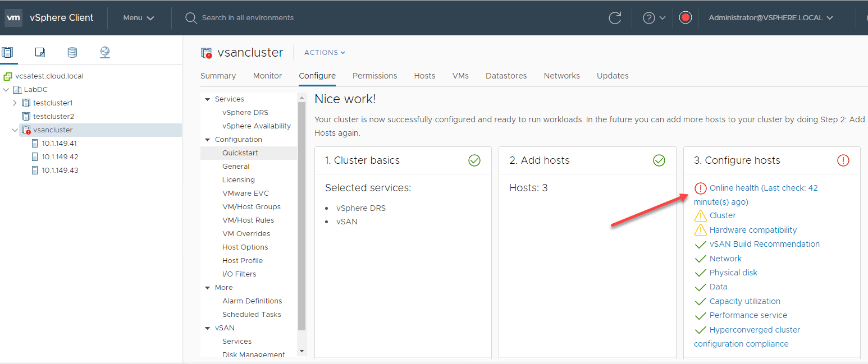Open the Menu dropdown
Screen dimensions: 868x364
coord(138,18)
